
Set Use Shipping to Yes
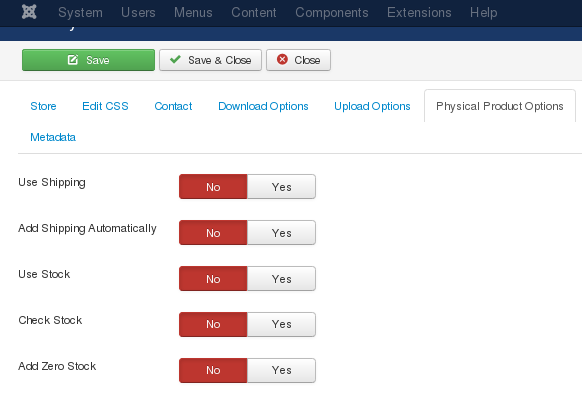[x=281, y=187]
